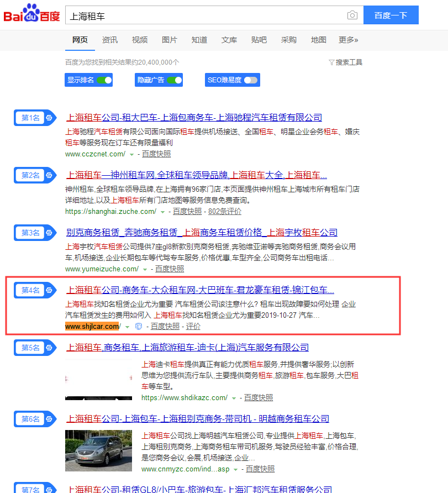Open 百度快照 for www.cnmyzc.com
This screenshot has height=493, width=448.
coord(260,469)
